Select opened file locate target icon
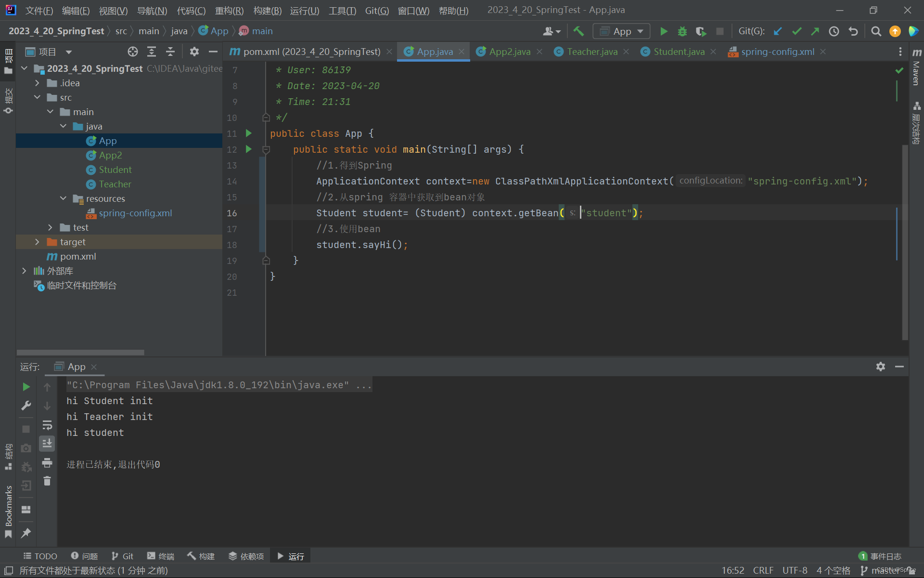Image resolution: width=924 pixels, height=578 pixels. click(x=133, y=52)
